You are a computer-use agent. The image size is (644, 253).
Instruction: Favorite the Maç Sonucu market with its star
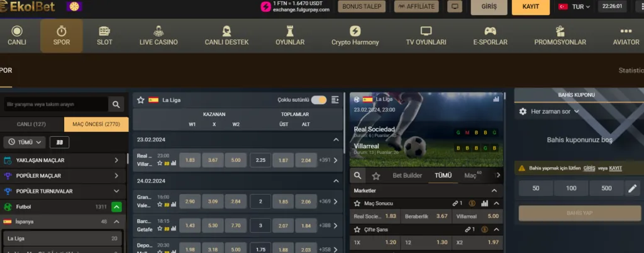(x=357, y=203)
